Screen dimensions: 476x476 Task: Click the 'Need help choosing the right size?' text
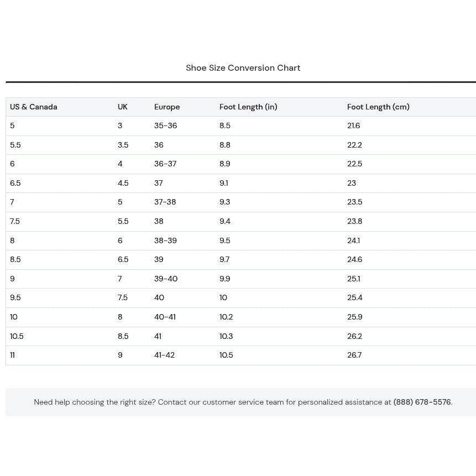[95, 402]
